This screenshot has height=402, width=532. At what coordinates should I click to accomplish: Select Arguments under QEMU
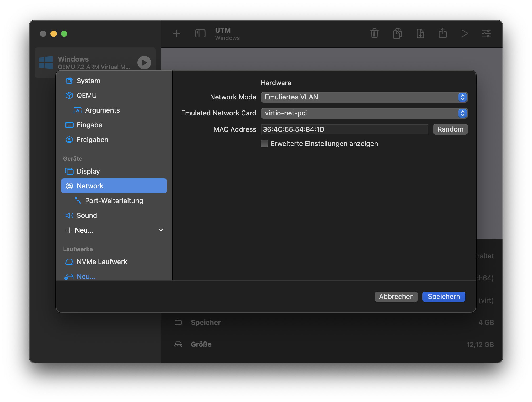click(x=114, y=110)
